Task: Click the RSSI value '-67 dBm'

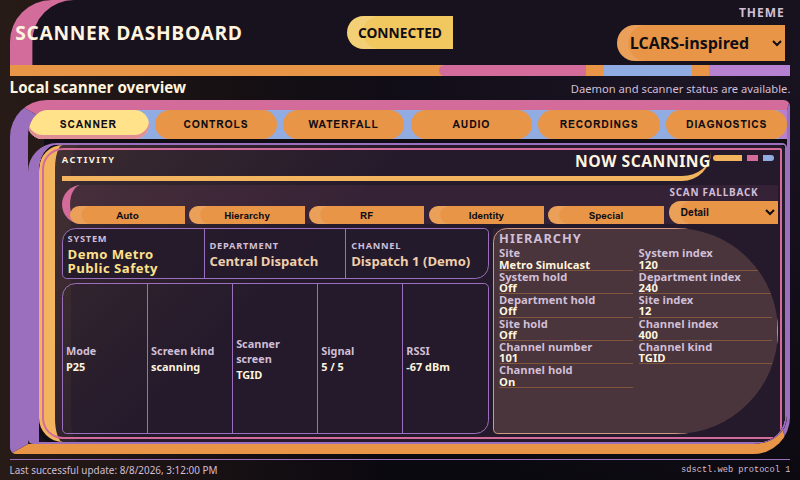Action: coord(428,367)
